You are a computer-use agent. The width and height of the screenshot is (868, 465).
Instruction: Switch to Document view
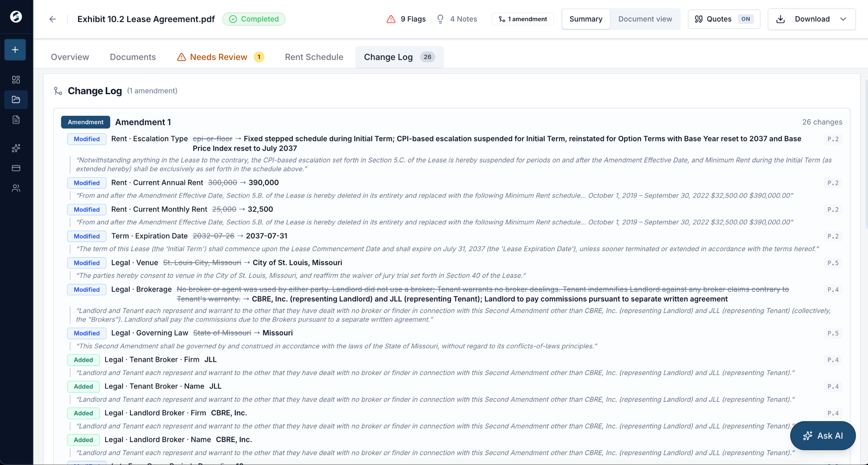click(645, 19)
